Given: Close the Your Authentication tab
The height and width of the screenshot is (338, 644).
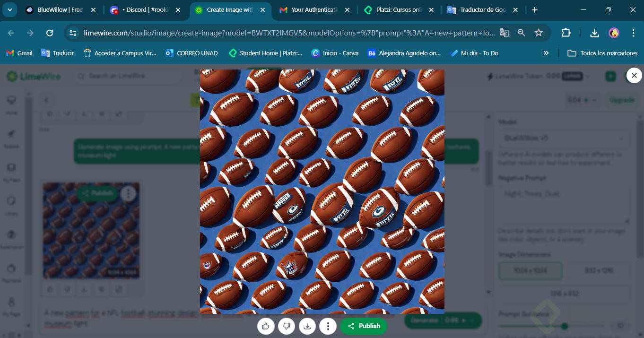Looking at the screenshot, I should (348, 9).
